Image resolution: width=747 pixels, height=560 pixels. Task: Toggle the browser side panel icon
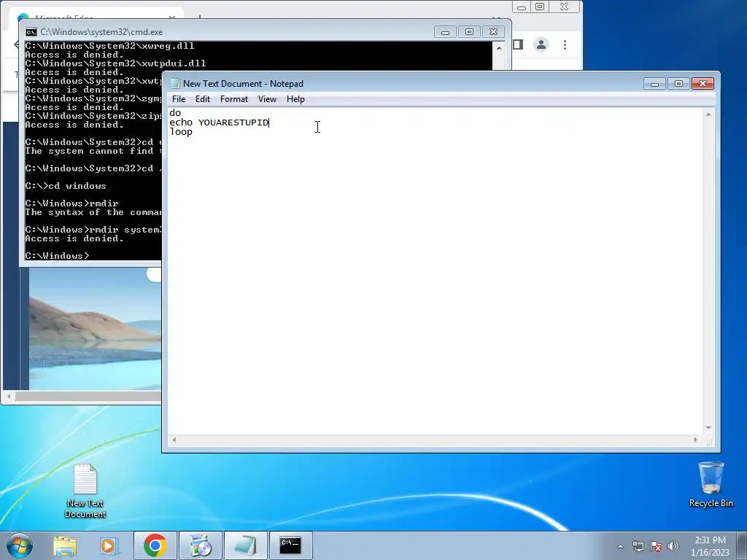pyautogui.click(x=518, y=44)
